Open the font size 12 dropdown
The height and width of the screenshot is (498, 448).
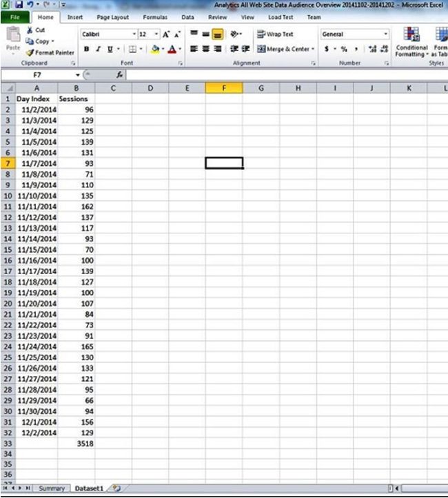(156, 34)
